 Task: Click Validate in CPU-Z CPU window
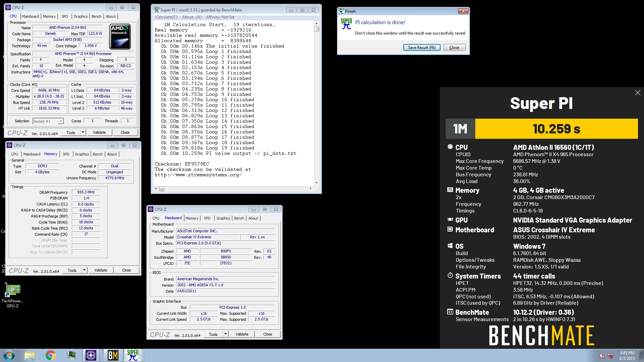click(99, 132)
